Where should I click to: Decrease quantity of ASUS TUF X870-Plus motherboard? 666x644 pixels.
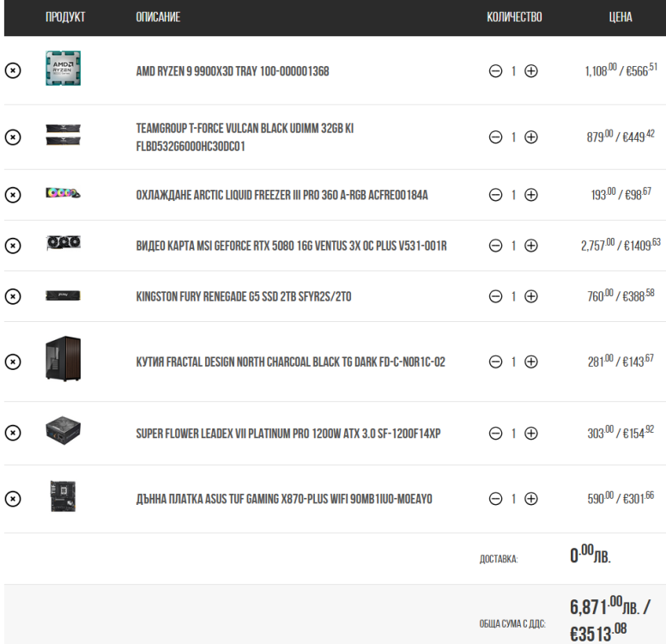point(495,499)
